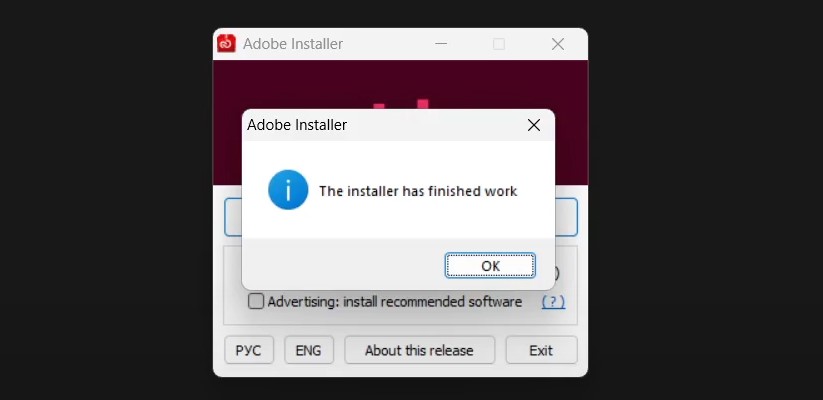The height and width of the screenshot is (400, 823).
Task: Click the dialog's Adobe Installer title bar
Action: (383, 125)
